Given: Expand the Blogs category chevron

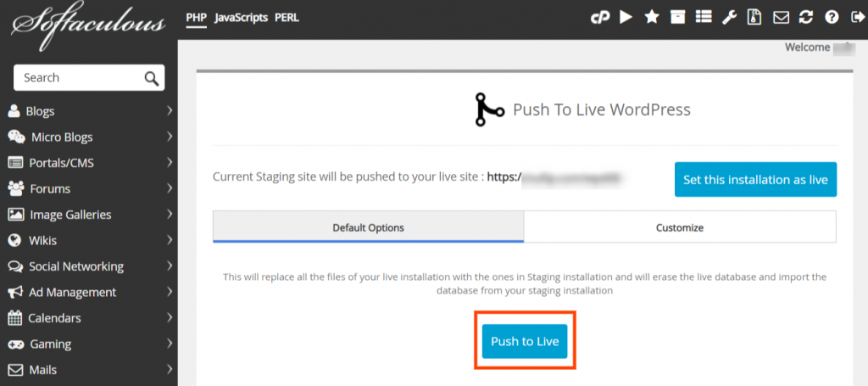Looking at the screenshot, I should (x=170, y=111).
